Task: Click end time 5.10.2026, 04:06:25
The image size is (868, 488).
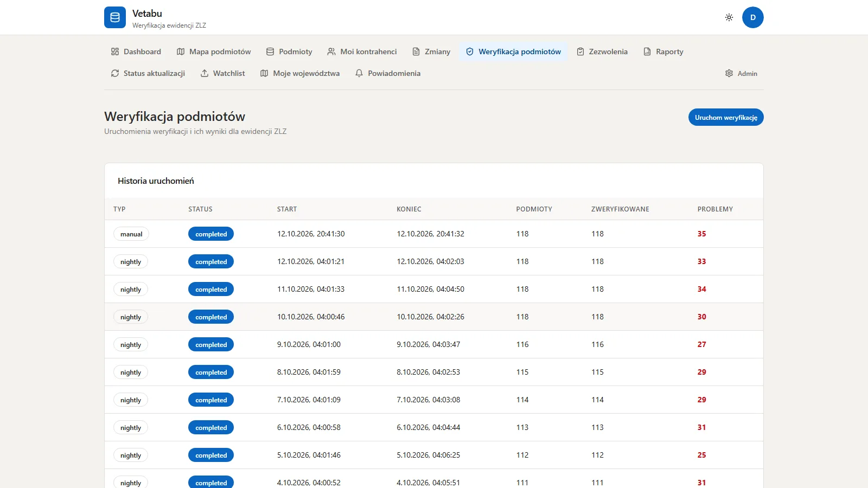Action: tap(428, 455)
